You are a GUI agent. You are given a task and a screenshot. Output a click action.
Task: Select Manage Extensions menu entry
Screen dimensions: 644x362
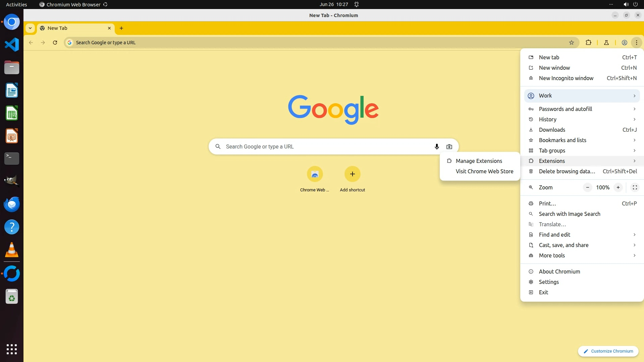[x=479, y=161]
